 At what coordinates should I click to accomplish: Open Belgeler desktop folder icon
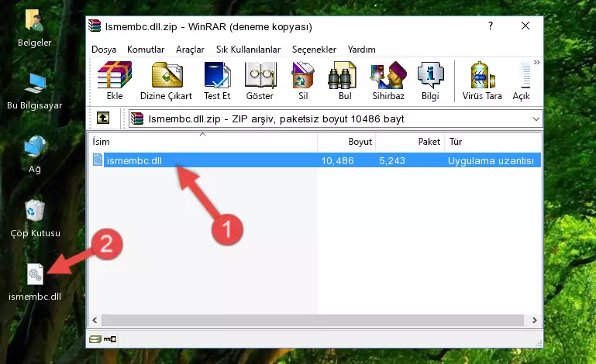[34, 20]
